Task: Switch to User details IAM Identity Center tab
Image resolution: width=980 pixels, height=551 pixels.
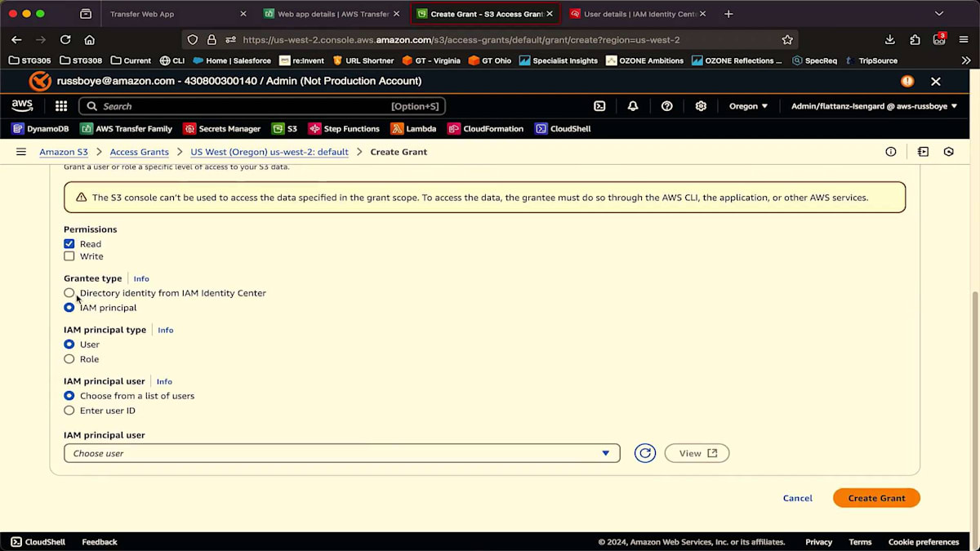Action: pos(638,14)
